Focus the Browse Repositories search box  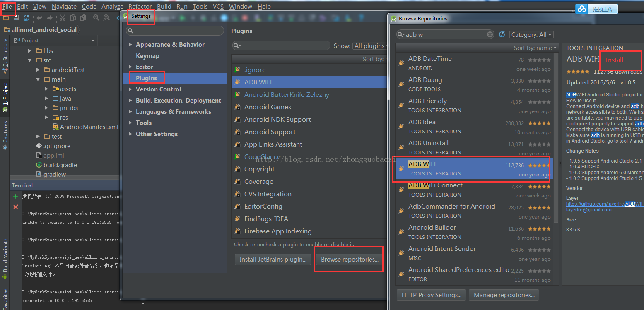click(x=445, y=34)
